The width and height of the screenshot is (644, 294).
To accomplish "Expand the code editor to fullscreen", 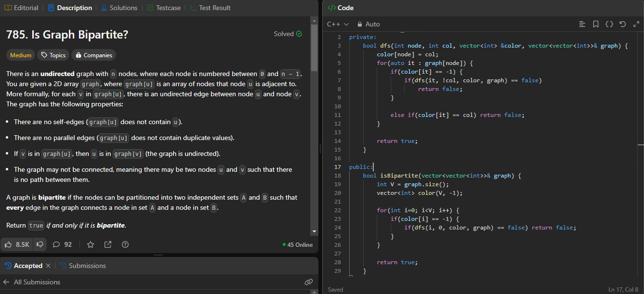I will pyautogui.click(x=635, y=24).
